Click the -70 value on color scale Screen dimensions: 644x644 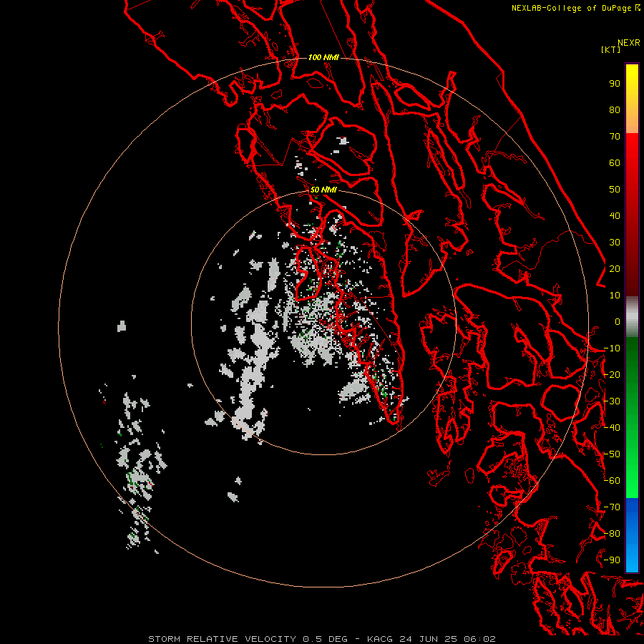612,507
